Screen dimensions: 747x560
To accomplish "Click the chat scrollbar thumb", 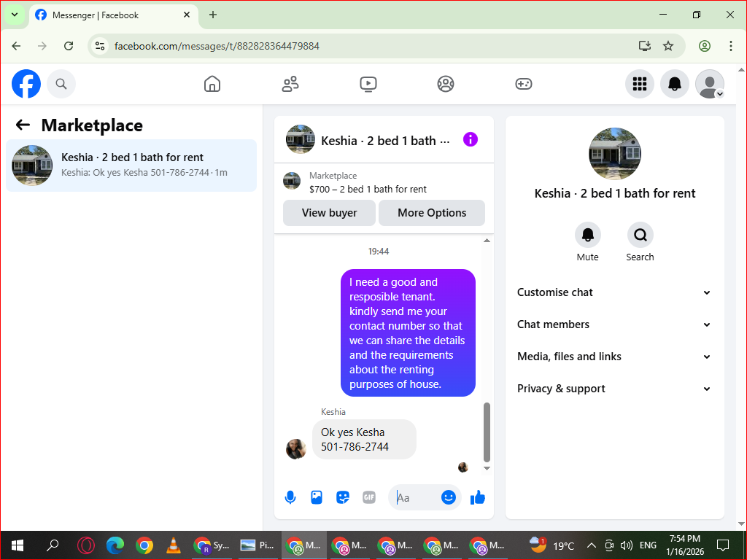I will pyautogui.click(x=487, y=432).
